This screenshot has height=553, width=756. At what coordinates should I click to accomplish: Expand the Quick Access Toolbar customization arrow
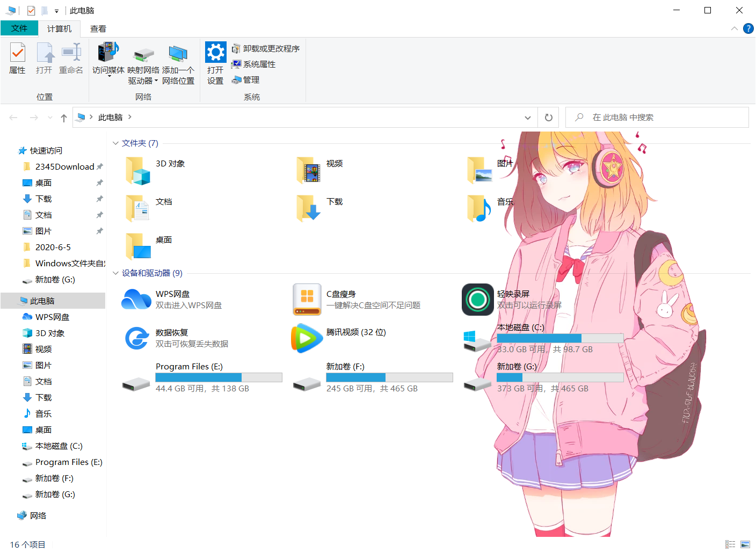tap(56, 10)
